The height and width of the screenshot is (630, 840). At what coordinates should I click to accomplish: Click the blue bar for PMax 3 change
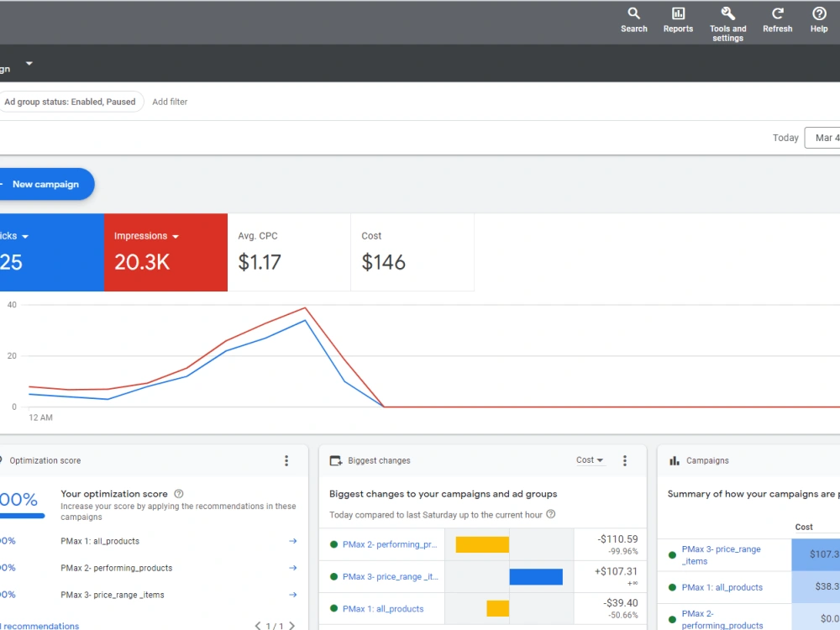tap(536, 576)
